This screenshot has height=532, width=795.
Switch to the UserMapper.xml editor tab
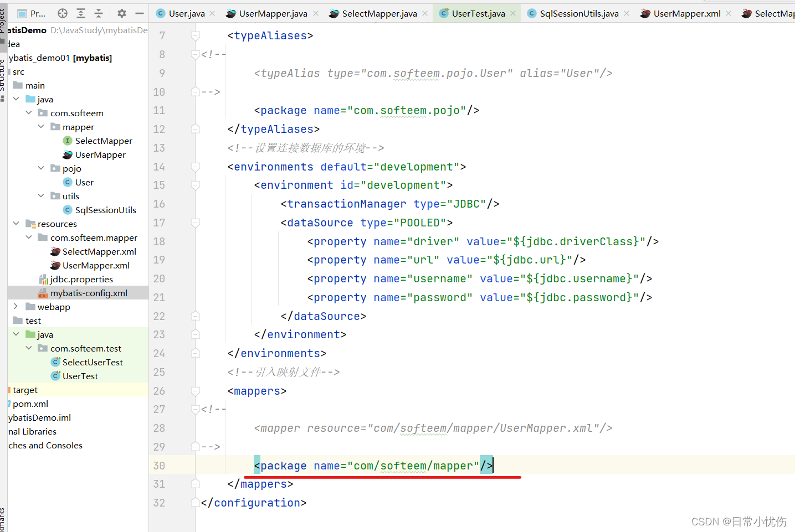pyautogui.click(x=687, y=13)
